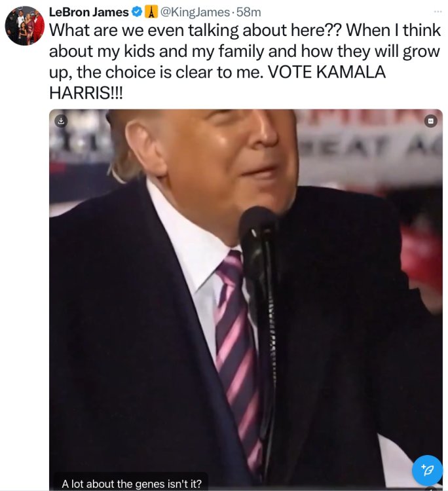Viewport: 448px width, 491px height.
Task: Open the three-dot more options menu
Action: (x=438, y=12)
